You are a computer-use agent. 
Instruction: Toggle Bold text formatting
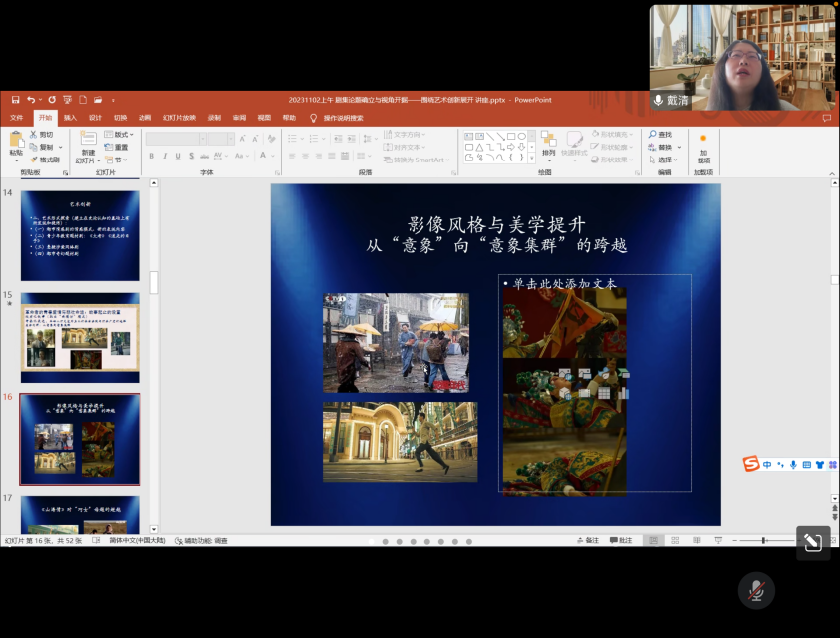pyautogui.click(x=152, y=155)
